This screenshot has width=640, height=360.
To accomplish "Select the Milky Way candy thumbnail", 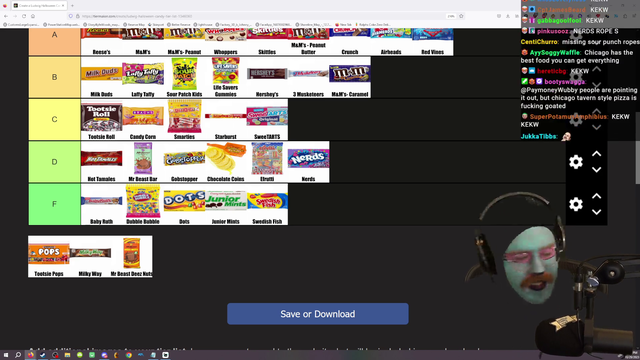I will pyautogui.click(x=90, y=257).
